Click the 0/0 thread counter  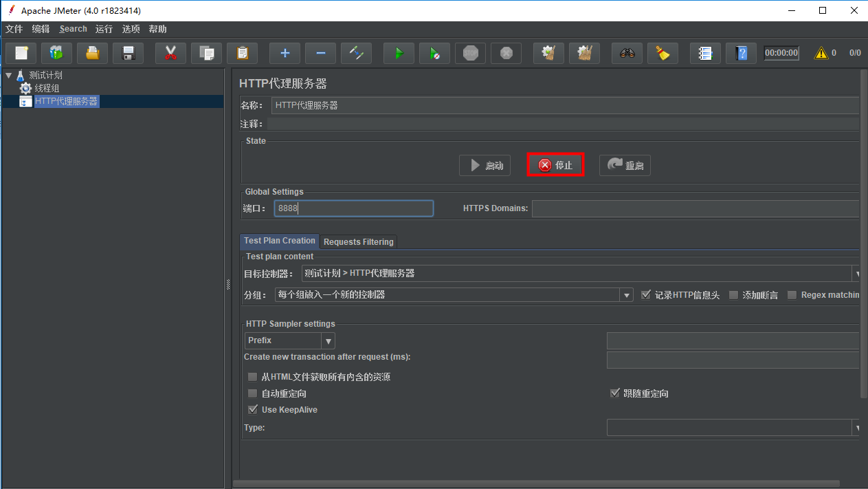[x=855, y=53]
